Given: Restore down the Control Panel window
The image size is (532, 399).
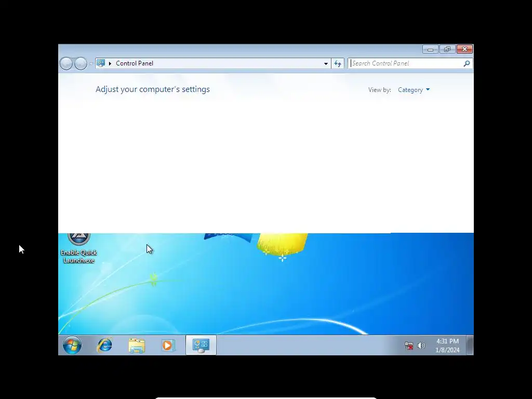Looking at the screenshot, I should click(x=447, y=49).
